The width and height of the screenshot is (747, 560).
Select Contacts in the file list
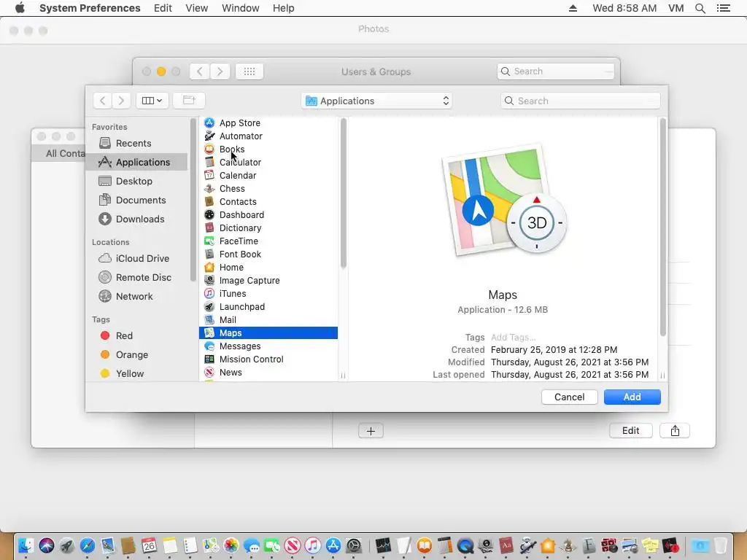pyautogui.click(x=268, y=202)
